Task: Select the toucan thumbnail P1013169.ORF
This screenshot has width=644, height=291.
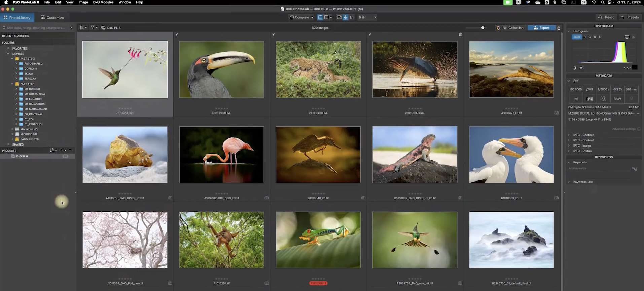Action: tap(221, 69)
